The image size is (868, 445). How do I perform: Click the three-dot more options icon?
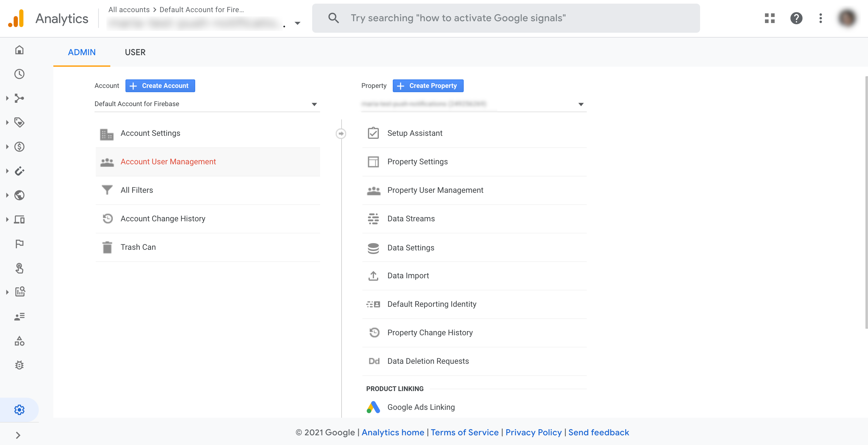tap(820, 18)
